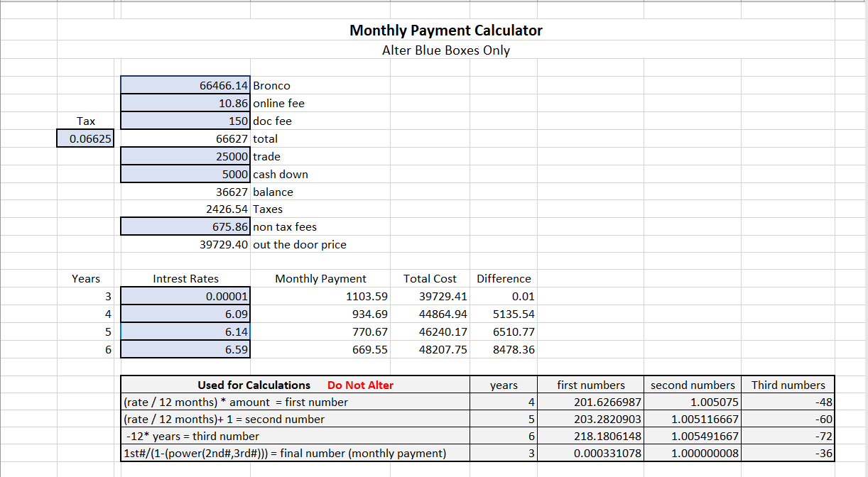The height and width of the screenshot is (477, 868).
Task: Select the 'out the door price' label
Action: [x=300, y=245]
